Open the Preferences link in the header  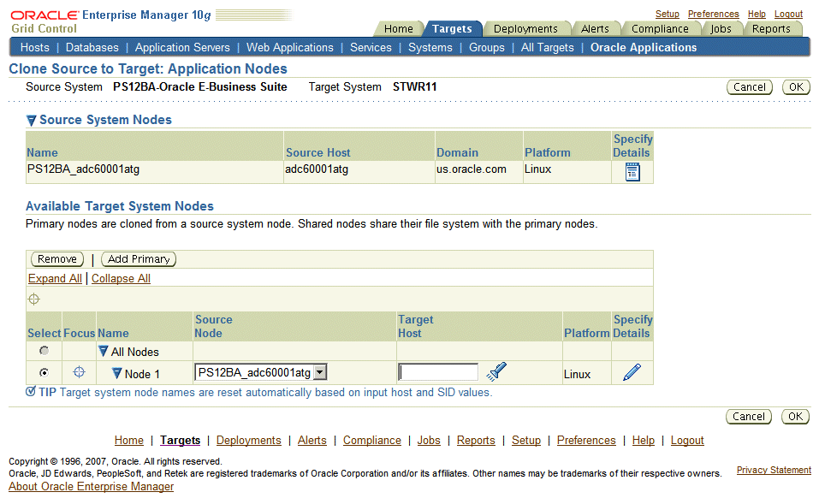pos(714,14)
